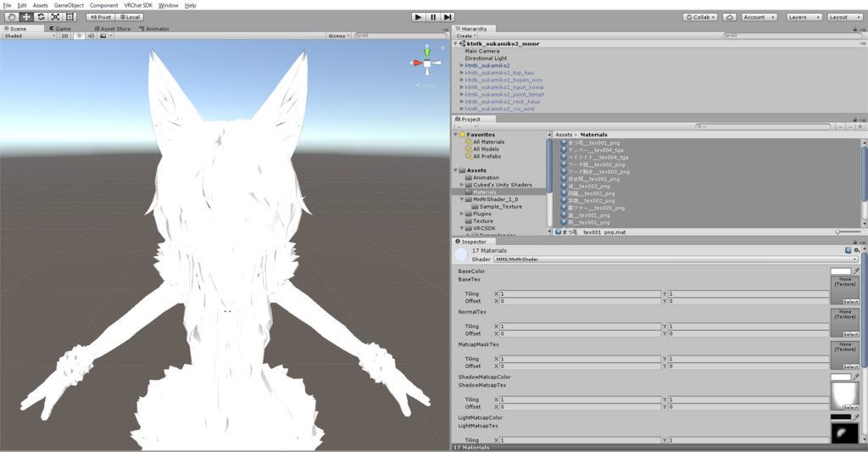Open the VRChat SDK menu

pos(138,5)
